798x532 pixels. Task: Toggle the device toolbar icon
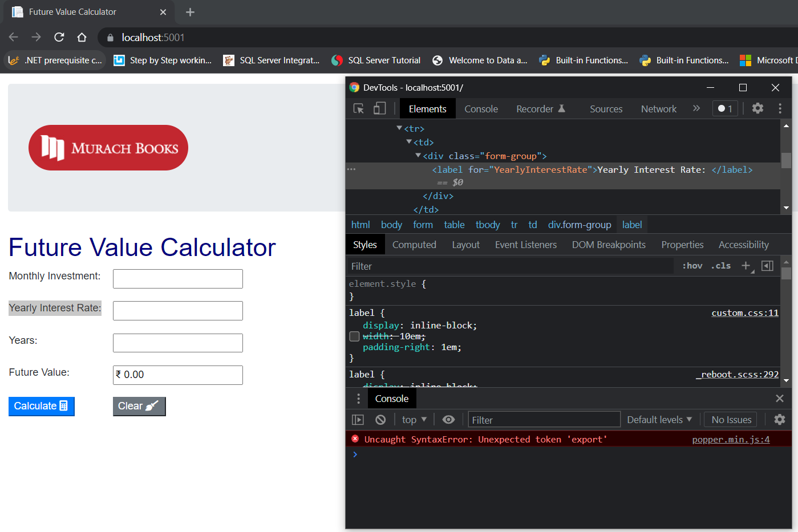379,108
